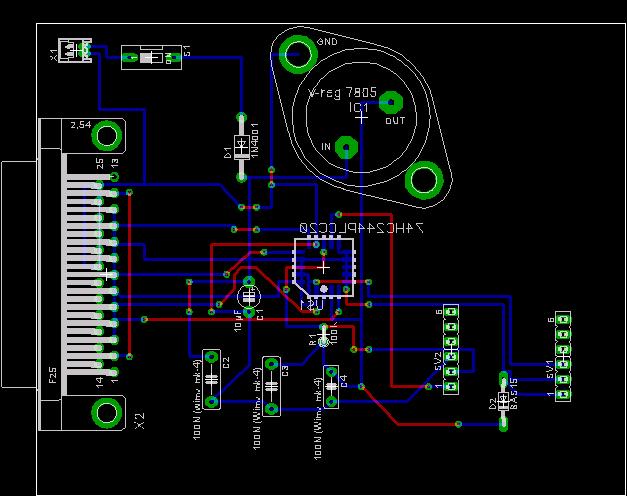Select the D2 BAS15 diode body
This screenshot has height=496, width=627.
[503, 402]
